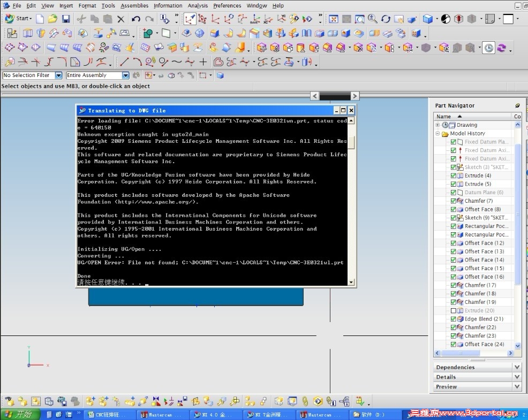The height and width of the screenshot is (420, 528).
Task: Open the Assemblies menu
Action: [x=134, y=6]
